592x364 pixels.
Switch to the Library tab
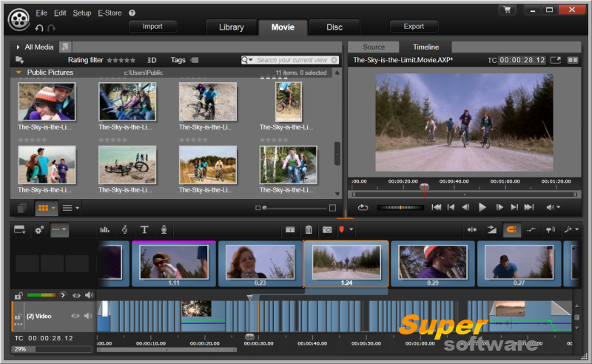pyautogui.click(x=231, y=27)
